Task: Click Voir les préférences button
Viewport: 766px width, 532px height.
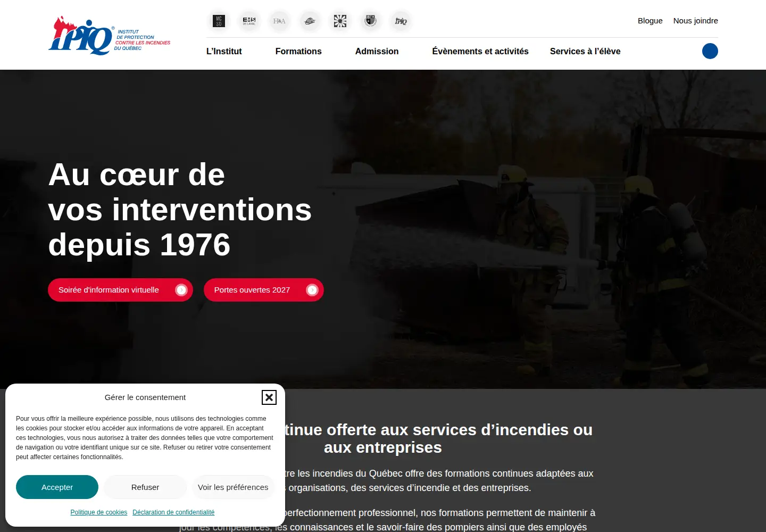Action: point(233,487)
